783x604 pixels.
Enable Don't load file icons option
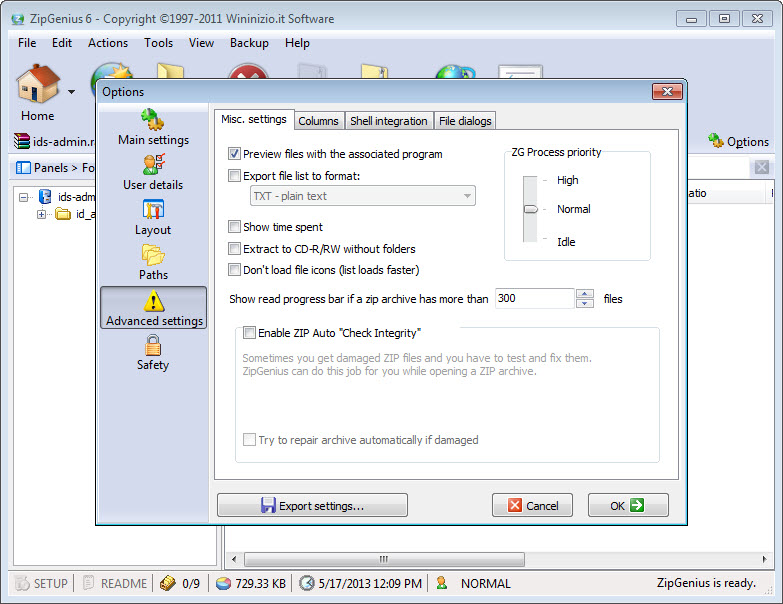pyautogui.click(x=234, y=270)
